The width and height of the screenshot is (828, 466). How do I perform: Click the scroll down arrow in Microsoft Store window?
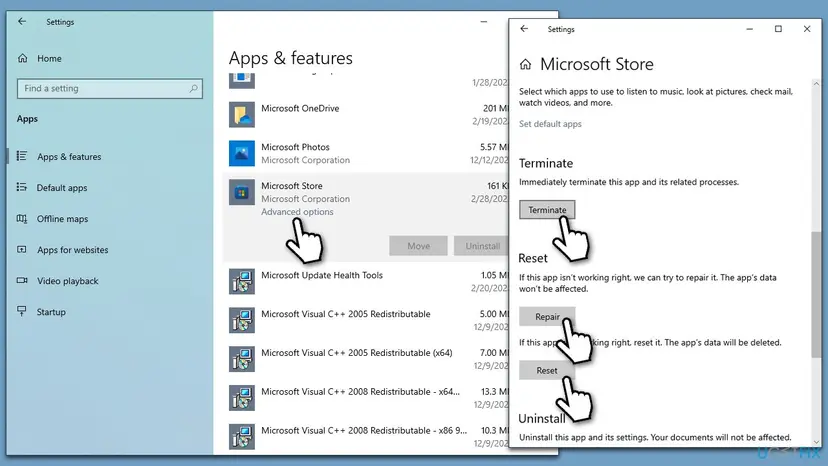click(816, 442)
